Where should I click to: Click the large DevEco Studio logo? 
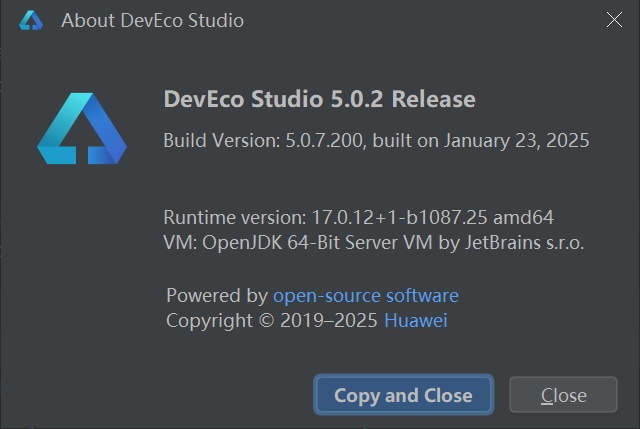pos(82,128)
